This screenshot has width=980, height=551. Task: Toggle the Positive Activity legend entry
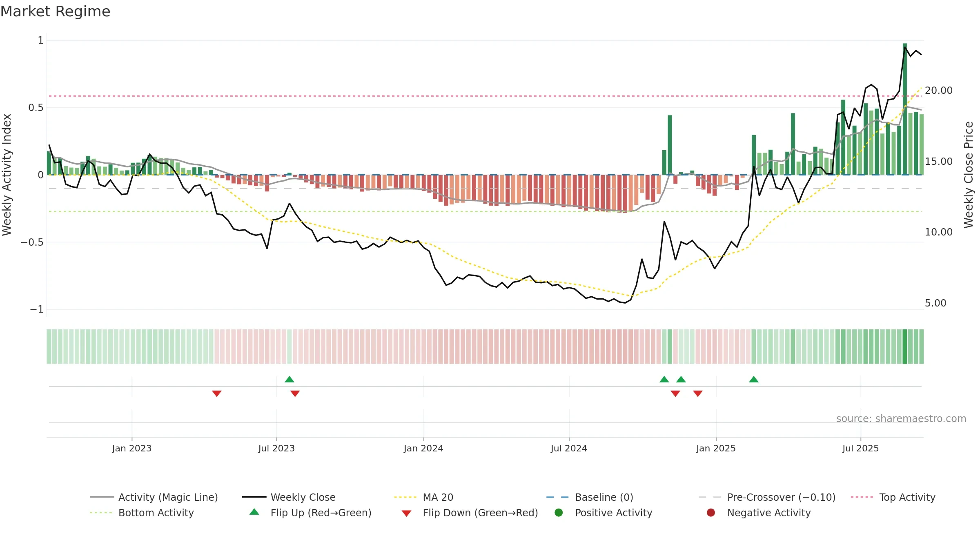603,513
